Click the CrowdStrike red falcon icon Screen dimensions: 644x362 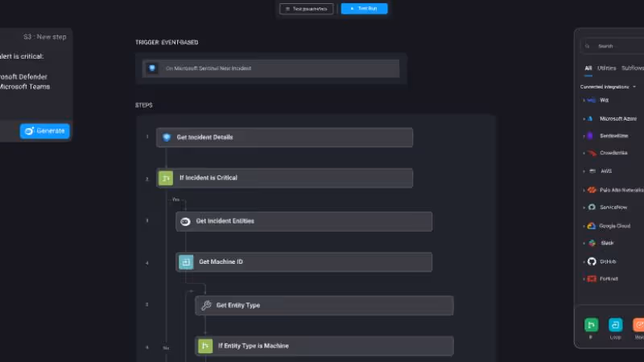click(x=592, y=153)
